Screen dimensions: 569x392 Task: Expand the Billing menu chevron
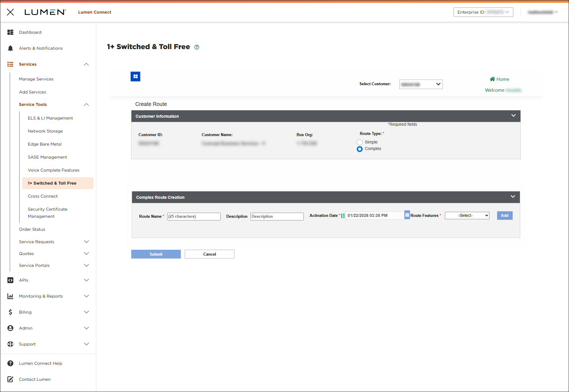point(86,312)
